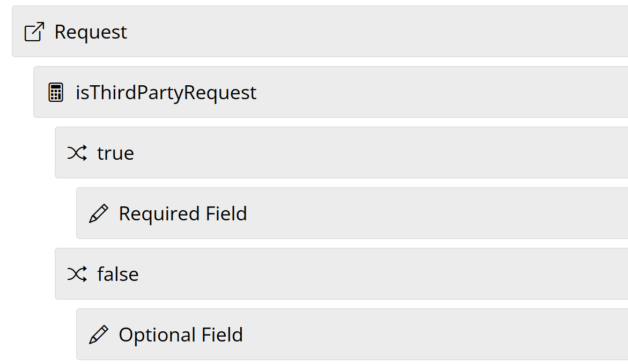
Task: Click blank area of the isThirdPartyRequest row
Action: pyautogui.click(x=429, y=93)
